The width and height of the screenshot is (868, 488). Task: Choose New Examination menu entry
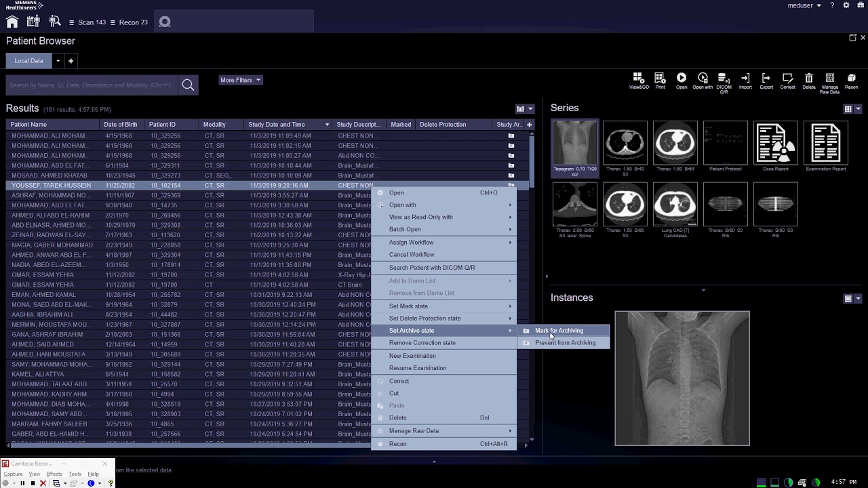444,356
